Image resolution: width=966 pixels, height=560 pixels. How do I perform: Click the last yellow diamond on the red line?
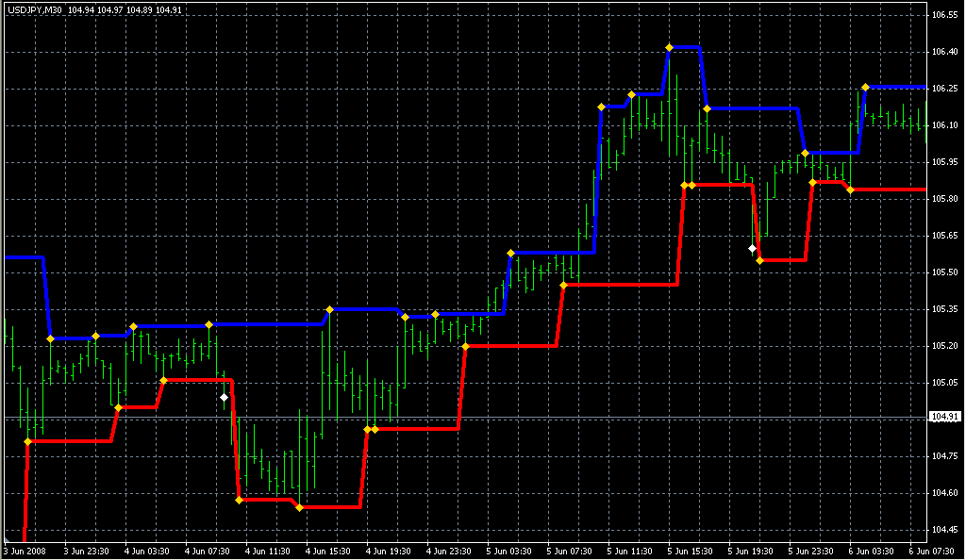click(850, 189)
